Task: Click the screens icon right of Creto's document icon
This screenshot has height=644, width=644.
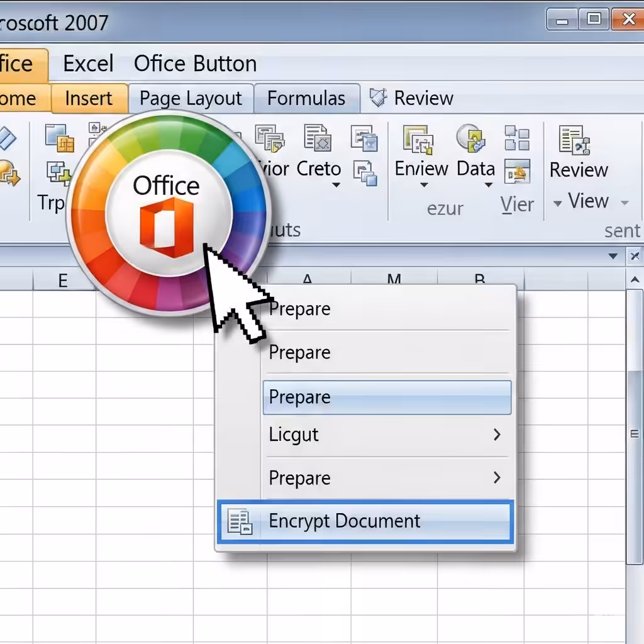Action: [x=364, y=138]
